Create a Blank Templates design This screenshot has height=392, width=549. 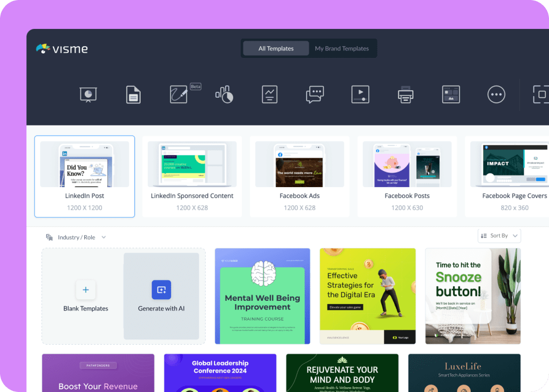click(85, 295)
